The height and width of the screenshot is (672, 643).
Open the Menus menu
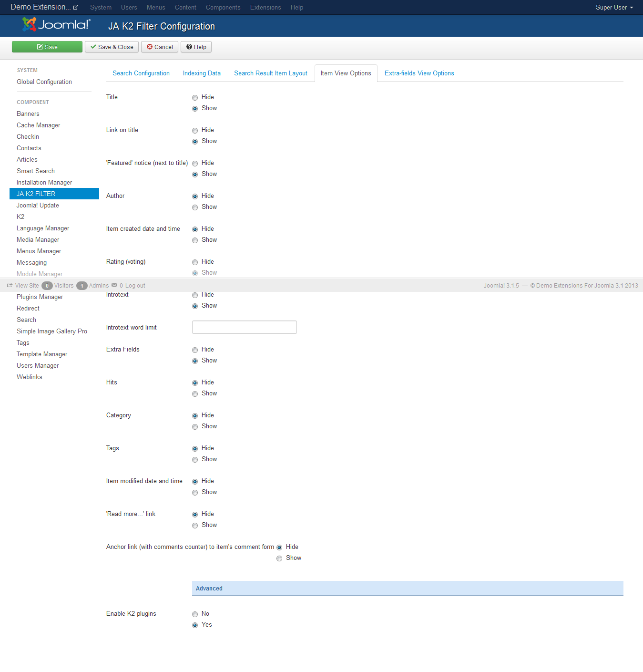click(x=156, y=7)
